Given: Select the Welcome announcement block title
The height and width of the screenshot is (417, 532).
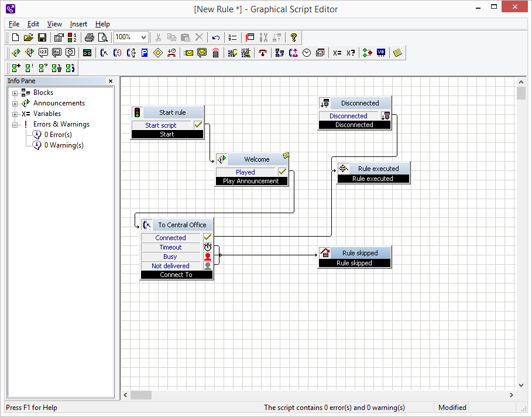Looking at the screenshot, I should (x=256, y=159).
